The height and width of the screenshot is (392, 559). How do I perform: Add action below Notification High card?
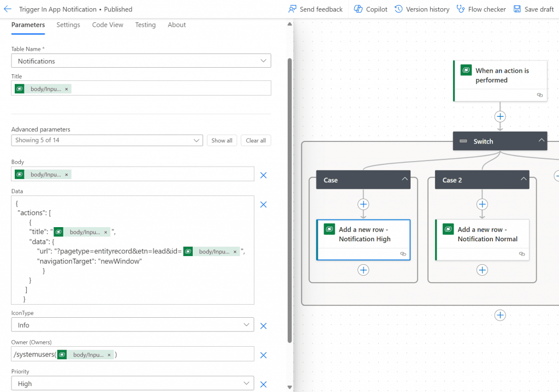click(364, 270)
